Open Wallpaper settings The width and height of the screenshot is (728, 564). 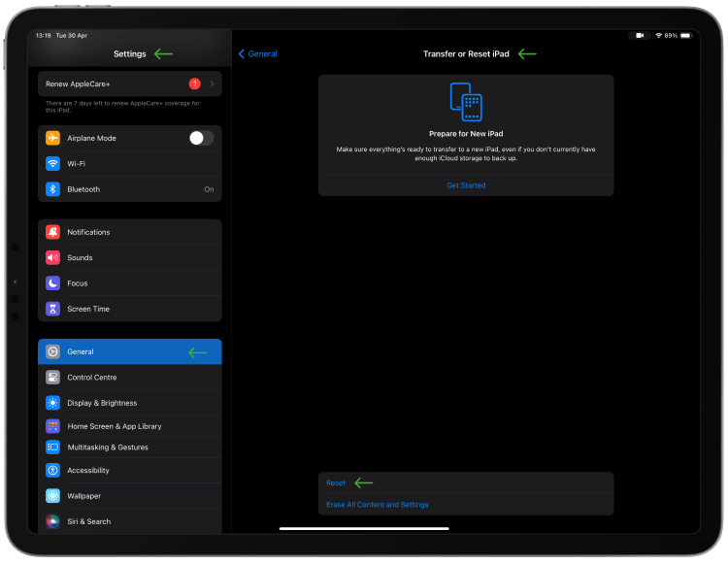click(x=129, y=496)
